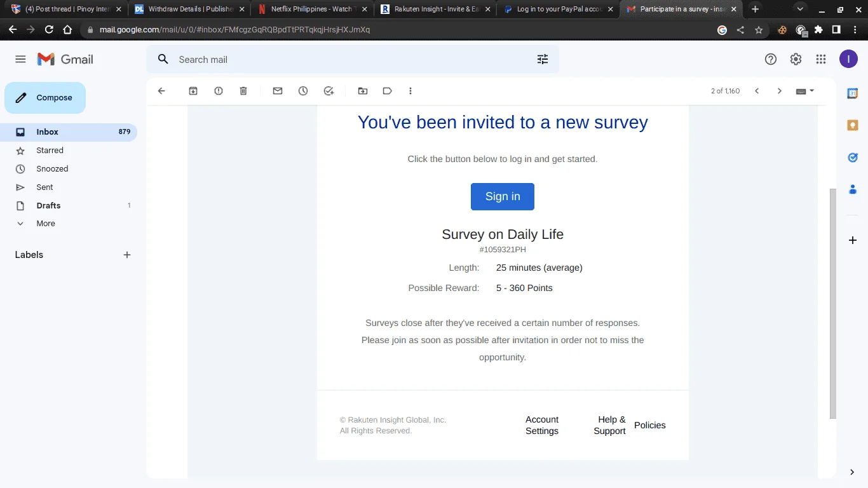This screenshot has width=868, height=488.
Task: Apply a label to the email
Action: (x=388, y=91)
